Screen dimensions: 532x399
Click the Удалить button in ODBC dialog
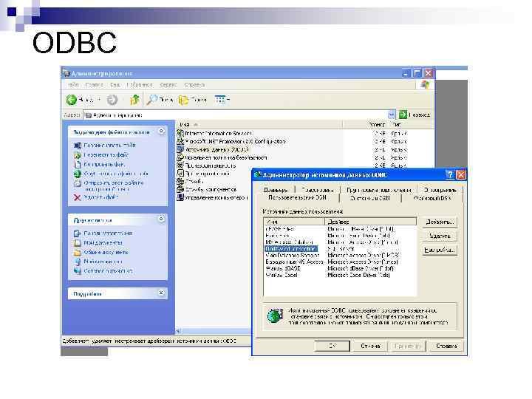(x=440, y=236)
